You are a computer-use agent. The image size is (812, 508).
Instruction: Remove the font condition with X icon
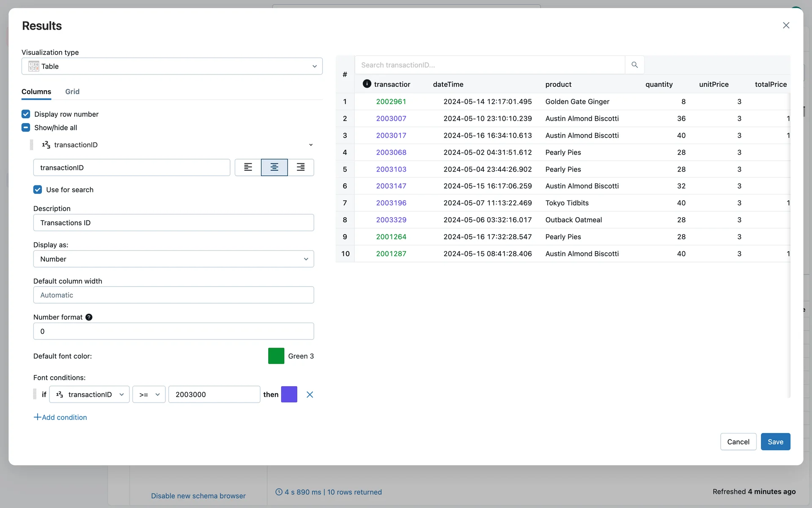coord(310,395)
